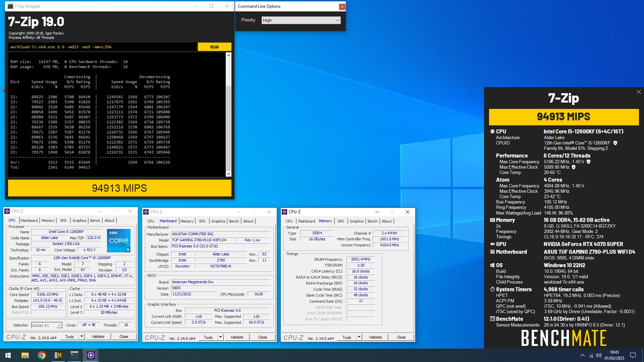Click Validate in right CPU-Z window

(x=375, y=337)
